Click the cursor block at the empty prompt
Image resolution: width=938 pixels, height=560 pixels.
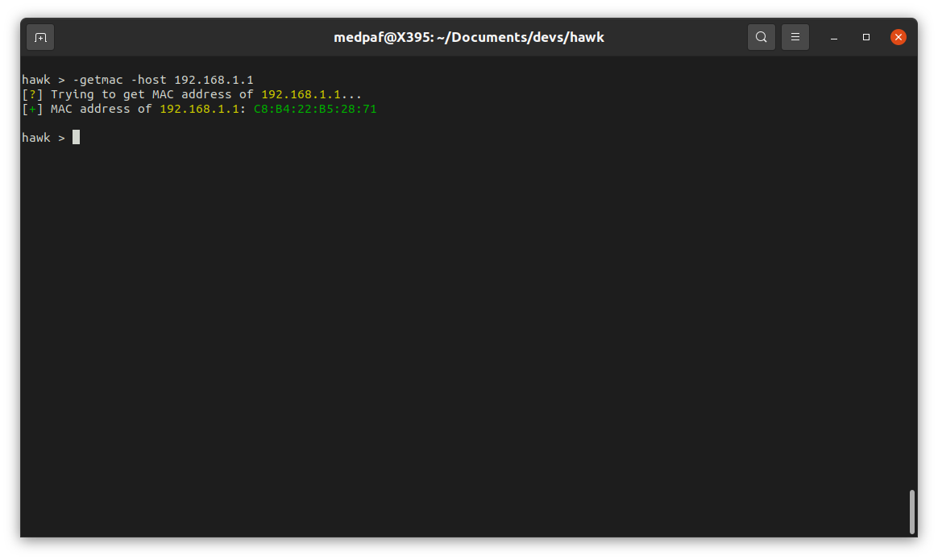77,138
